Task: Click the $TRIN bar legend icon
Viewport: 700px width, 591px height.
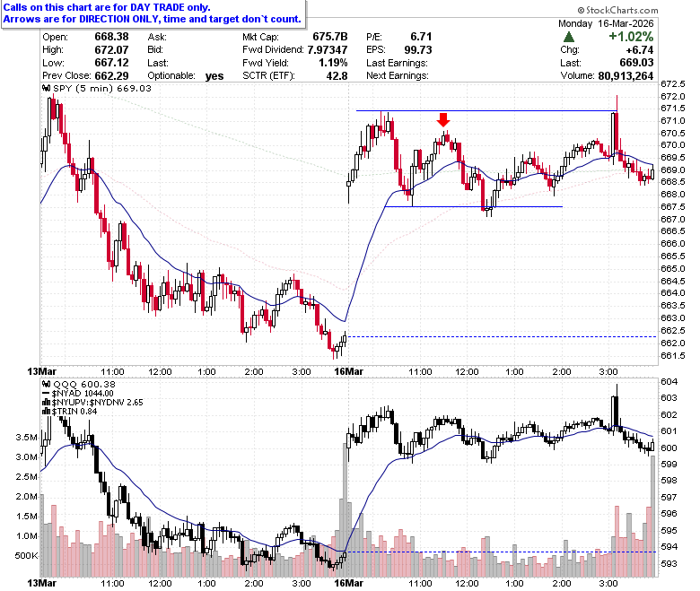Action: click(x=46, y=412)
